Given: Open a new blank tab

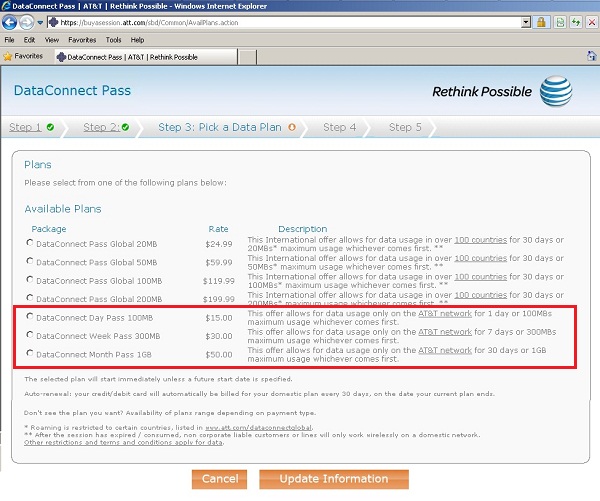Looking at the screenshot, I should (x=248, y=57).
